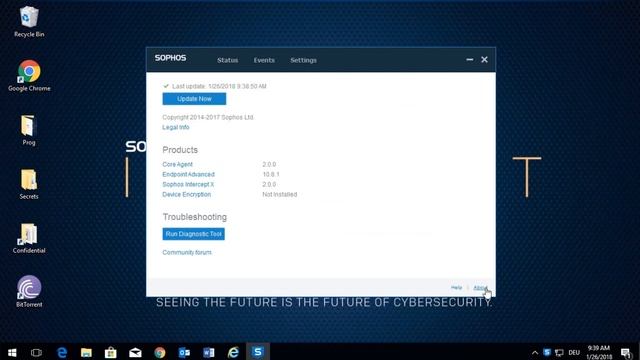Open the Settings tab in Sophos

(303, 60)
